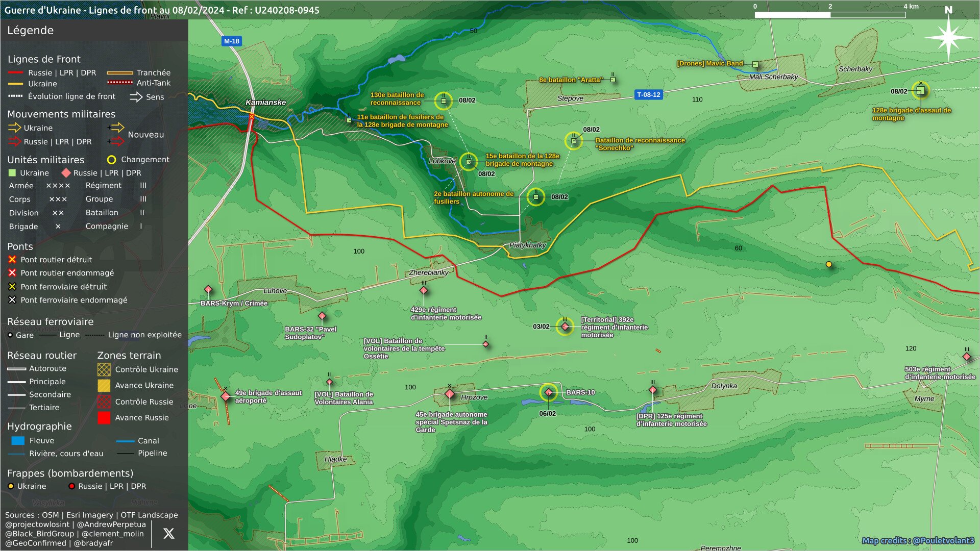Click the Pont ferroviaire détruit legend icon
The height and width of the screenshot is (551, 980).
click(x=12, y=287)
